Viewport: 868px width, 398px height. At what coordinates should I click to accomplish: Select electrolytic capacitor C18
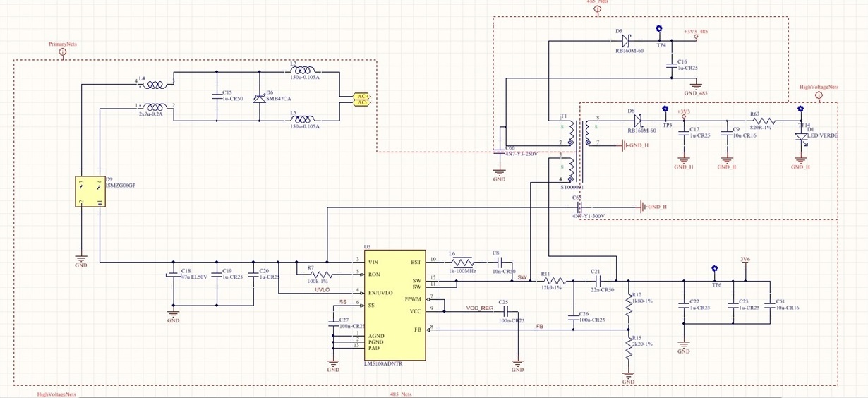(174, 275)
